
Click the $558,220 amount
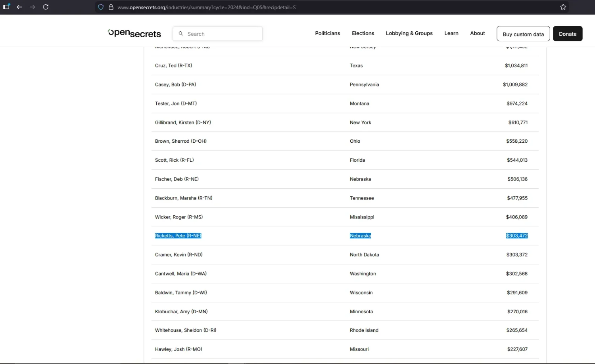click(x=517, y=142)
